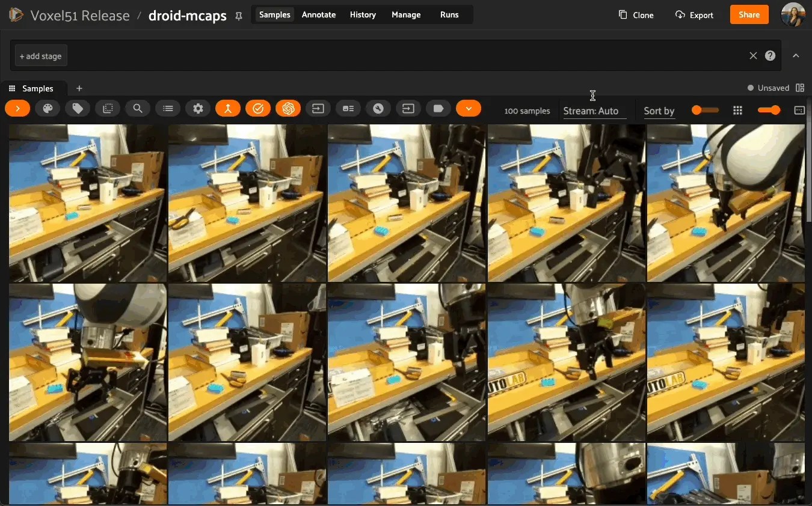Open the top-row thumbnail showing white robot arm
The width and height of the screenshot is (812, 506).
(726, 203)
